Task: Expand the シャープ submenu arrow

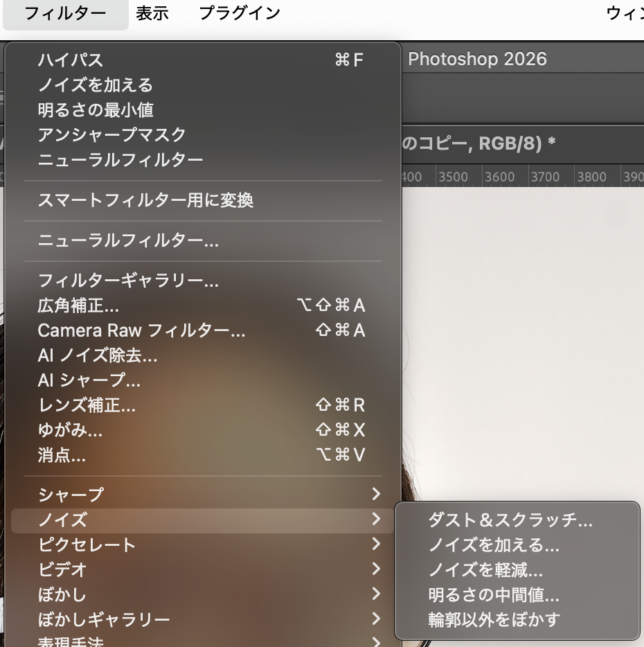Action: click(376, 495)
